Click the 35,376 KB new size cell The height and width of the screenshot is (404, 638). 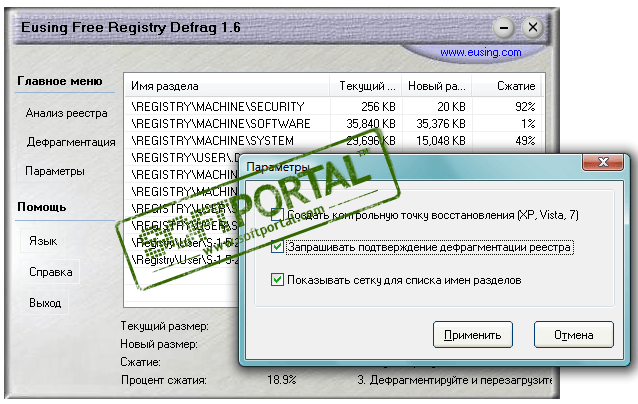coord(441,124)
